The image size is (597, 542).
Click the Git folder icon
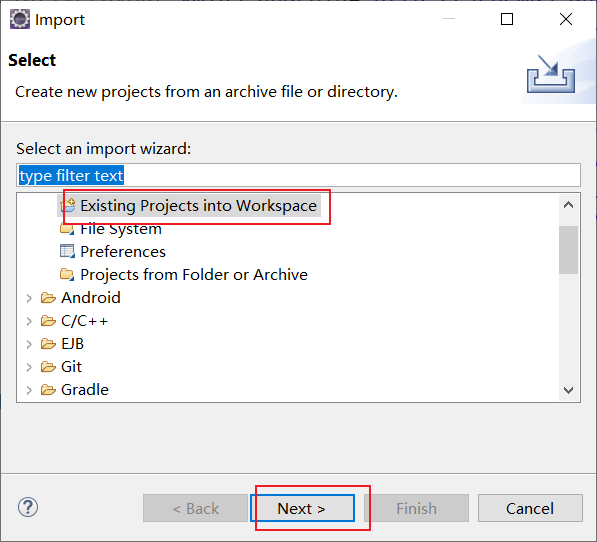click(x=48, y=367)
